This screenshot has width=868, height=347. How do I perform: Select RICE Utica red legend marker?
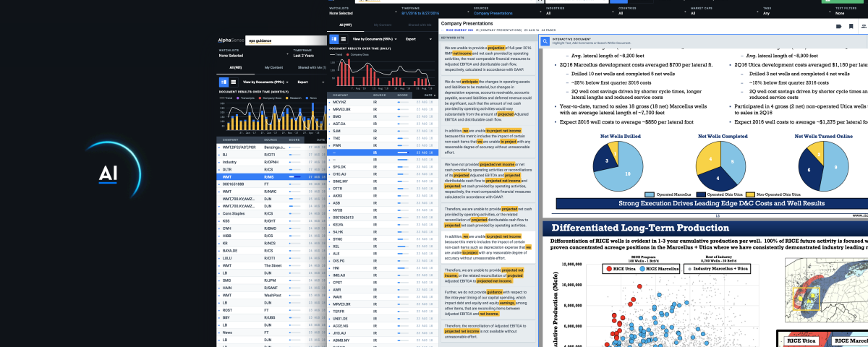(x=608, y=268)
